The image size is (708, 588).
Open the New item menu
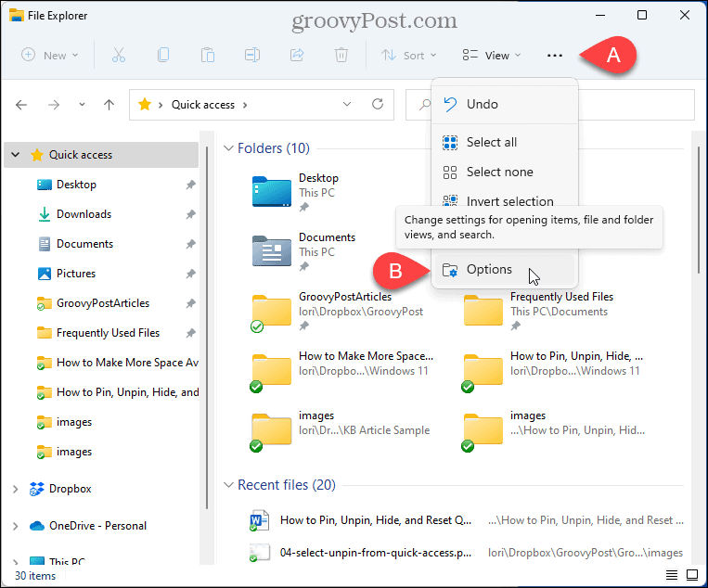pos(50,55)
